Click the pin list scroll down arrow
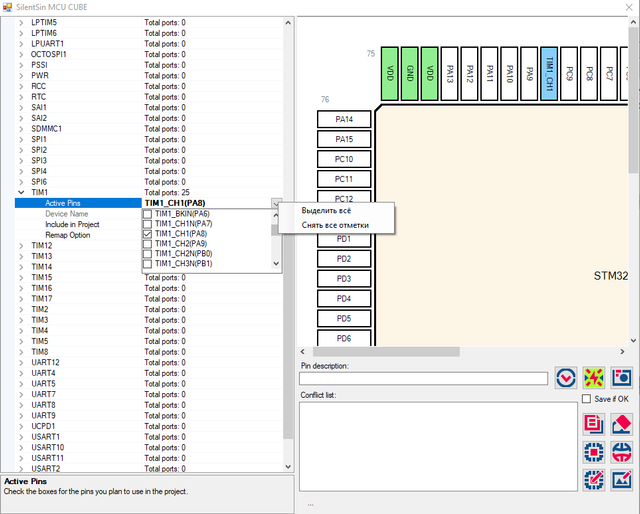Viewport: 640px width, 514px height. click(276, 263)
